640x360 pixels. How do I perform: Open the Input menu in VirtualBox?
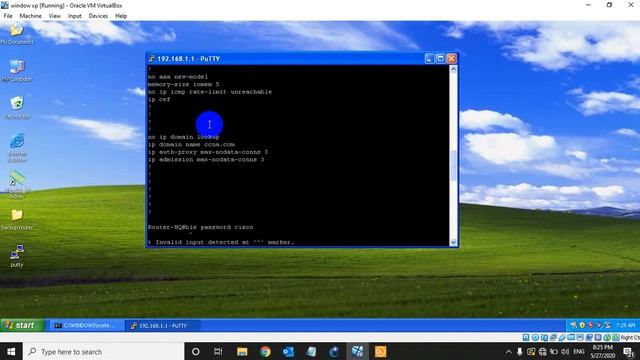pos(75,16)
